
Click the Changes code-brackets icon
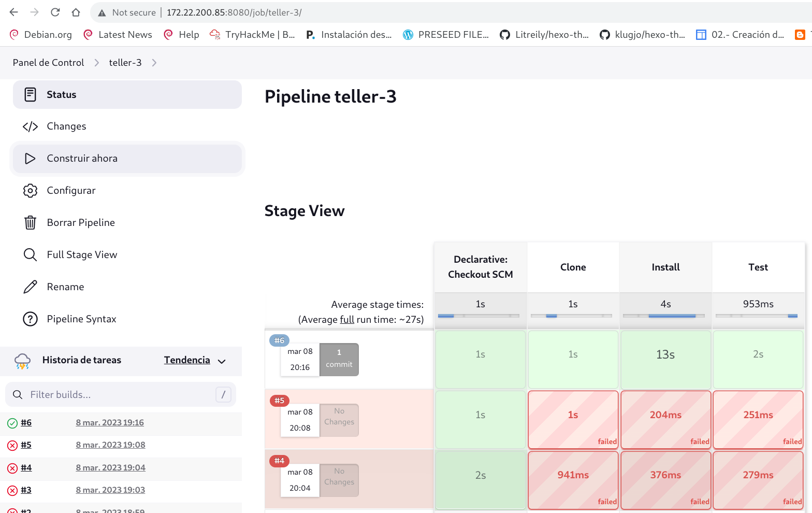[30, 126]
